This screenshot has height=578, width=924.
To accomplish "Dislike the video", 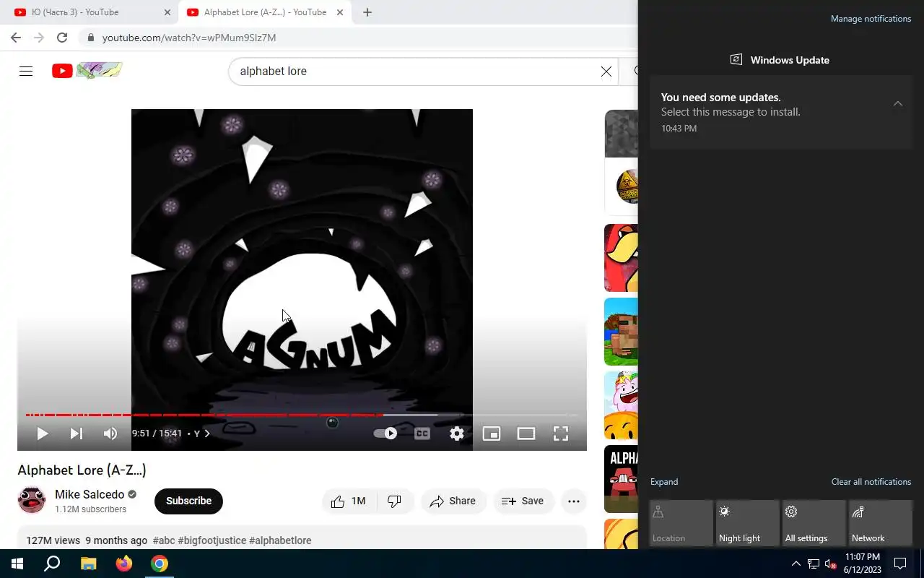I will tap(394, 501).
